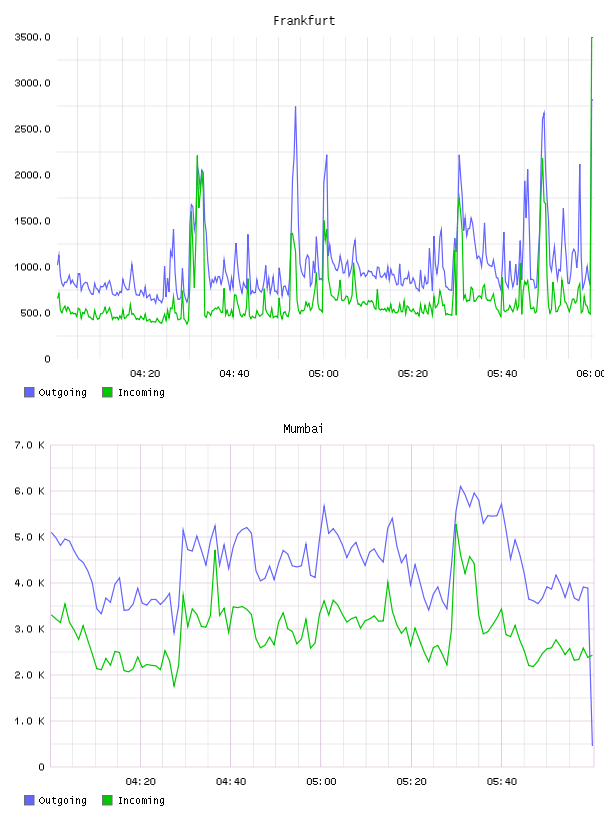The height and width of the screenshot is (816, 608).
Task: Click the 04:40 time label on the Mumbai chart
Action: [231, 781]
